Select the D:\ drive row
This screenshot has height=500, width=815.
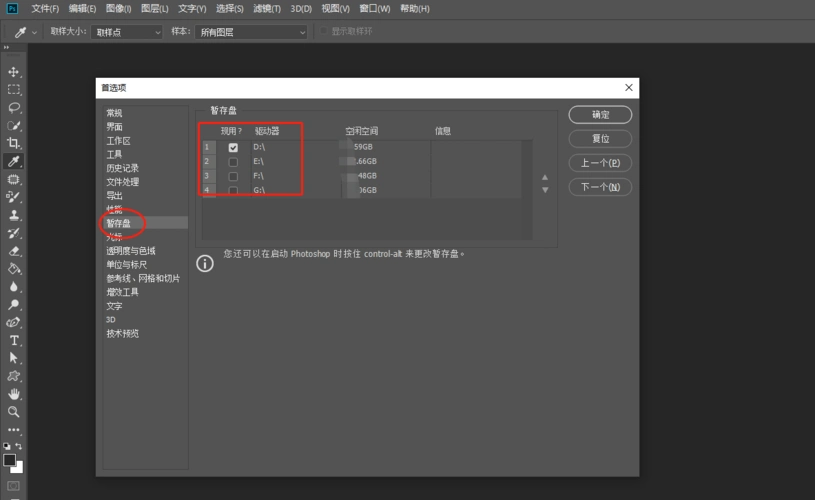pos(362,148)
